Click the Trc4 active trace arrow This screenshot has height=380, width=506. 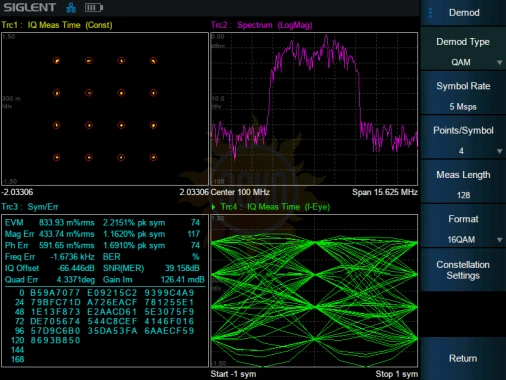click(213, 207)
